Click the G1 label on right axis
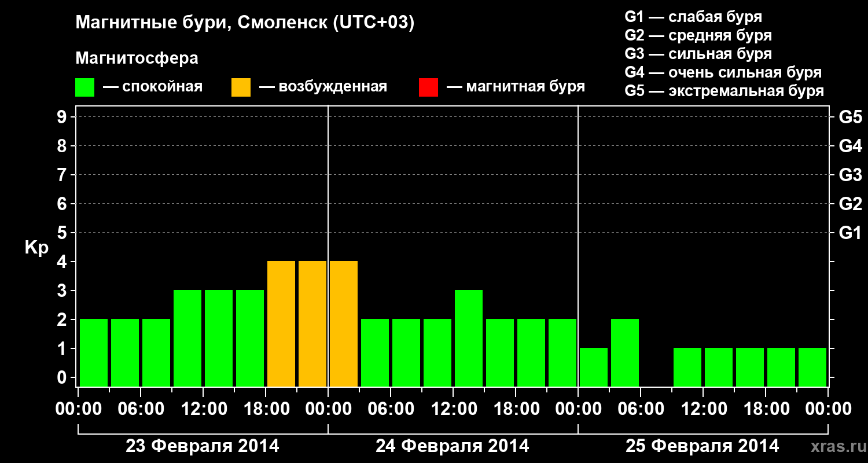The width and height of the screenshot is (868, 463). tap(851, 233)
